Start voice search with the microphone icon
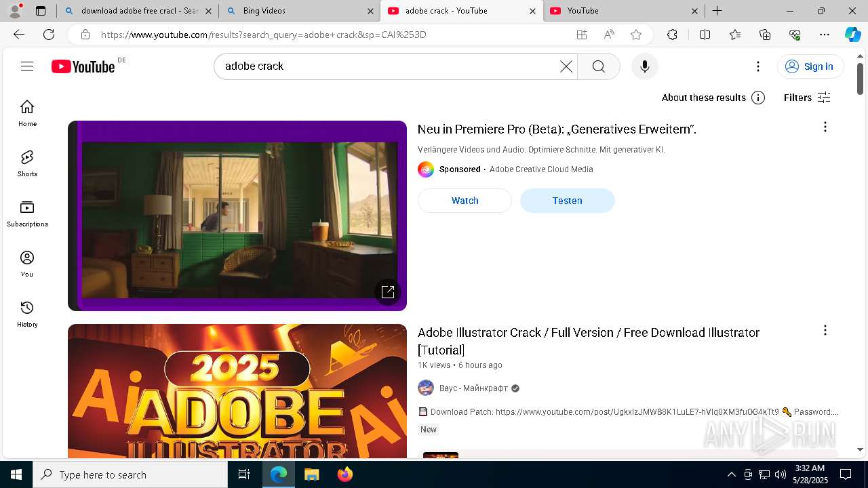Image resolution: width=868 pixels, height=488 pixels. [645, 66]
